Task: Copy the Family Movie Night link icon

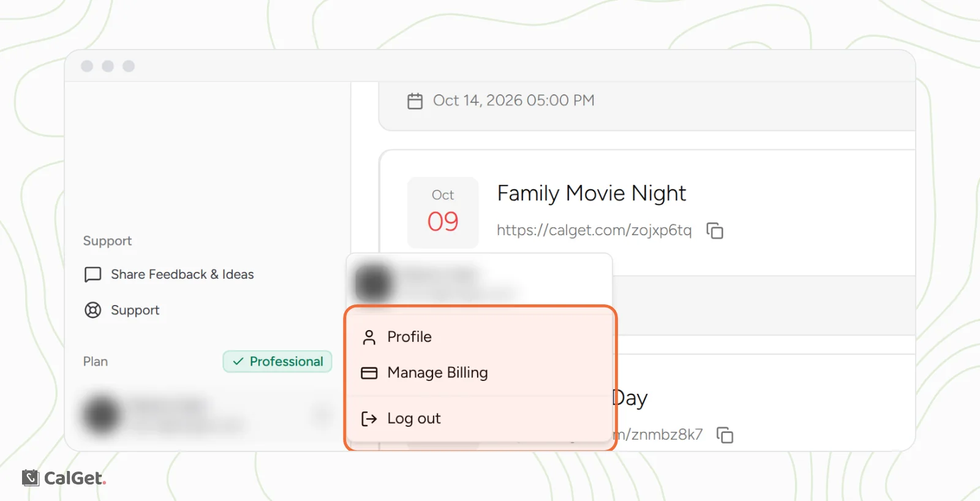Action: (715, 231)
